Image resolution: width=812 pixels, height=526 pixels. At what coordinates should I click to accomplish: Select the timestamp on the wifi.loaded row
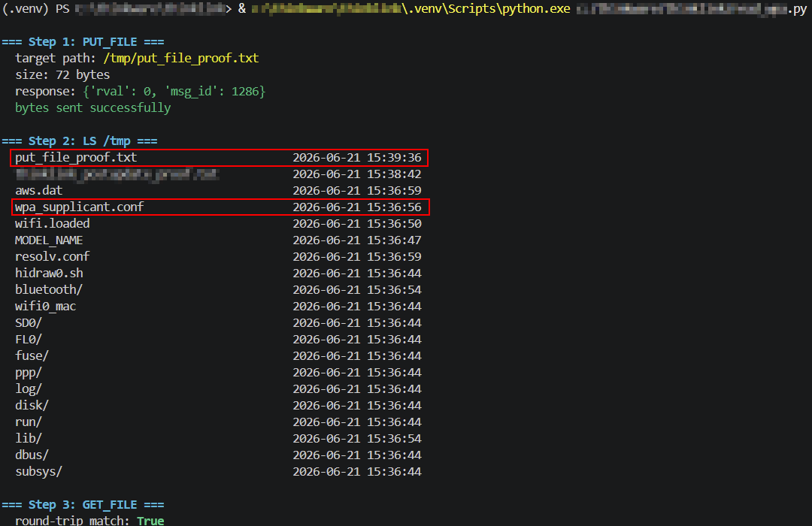click(x=357, y=224)
